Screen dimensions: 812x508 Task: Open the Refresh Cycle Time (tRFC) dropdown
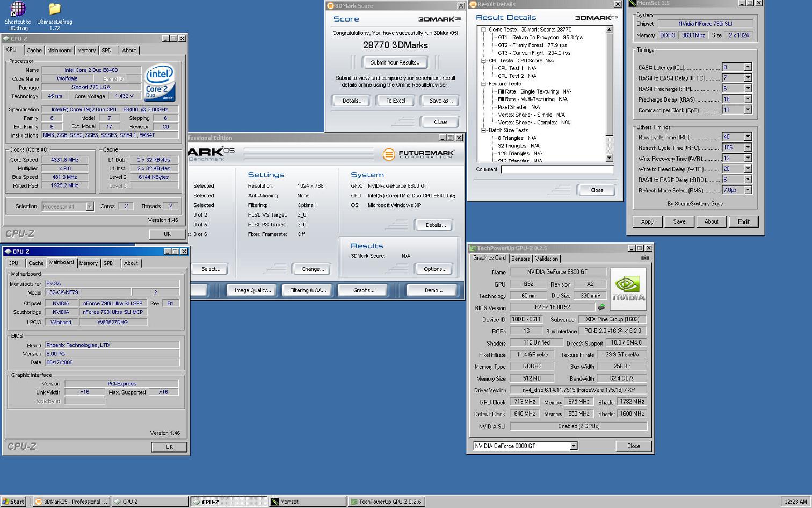748,148
